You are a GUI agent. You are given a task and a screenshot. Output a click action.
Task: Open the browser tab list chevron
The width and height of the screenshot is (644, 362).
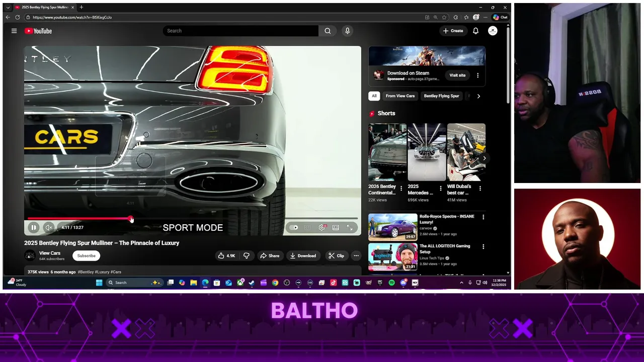tap(8, 8)
